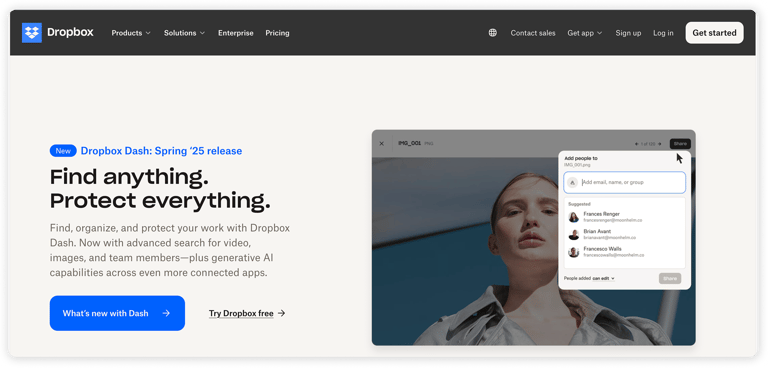768x368 pixels.
Task: Open the Pricing nav item
Action: (277, 33)
